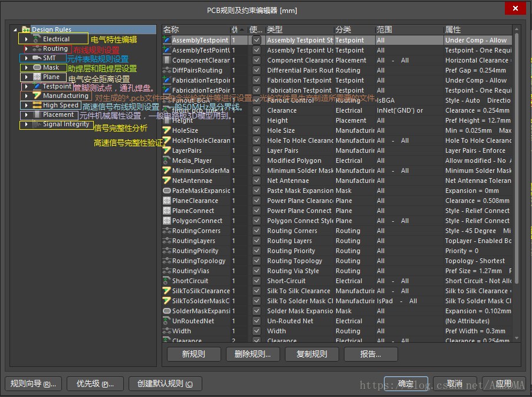Viewport: 532px width, 397px height.
Task: Expand the Plane rules category
Action: point(26,77)
